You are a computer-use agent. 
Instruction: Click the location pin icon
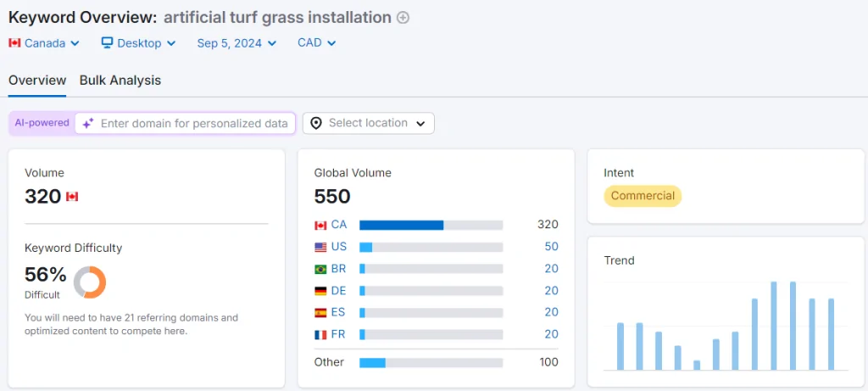tap(316, 123)
